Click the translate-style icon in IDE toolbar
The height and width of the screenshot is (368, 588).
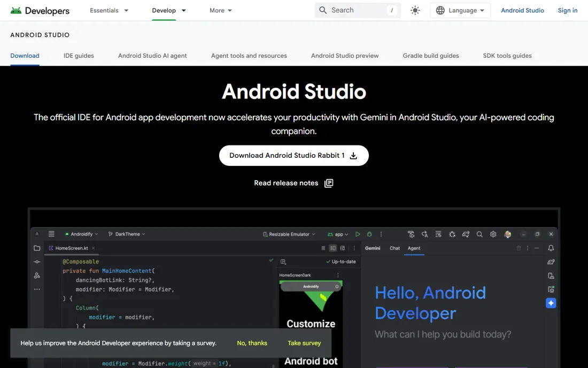pos(424,234)
